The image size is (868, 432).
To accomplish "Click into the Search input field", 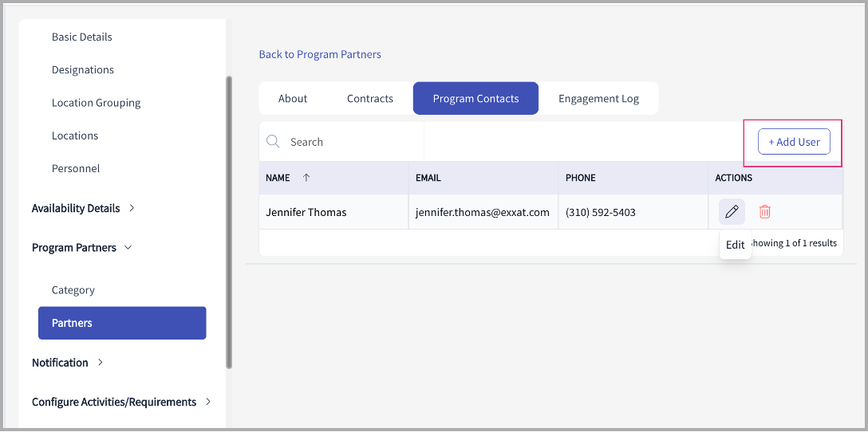I will click(x=351, y=142).
